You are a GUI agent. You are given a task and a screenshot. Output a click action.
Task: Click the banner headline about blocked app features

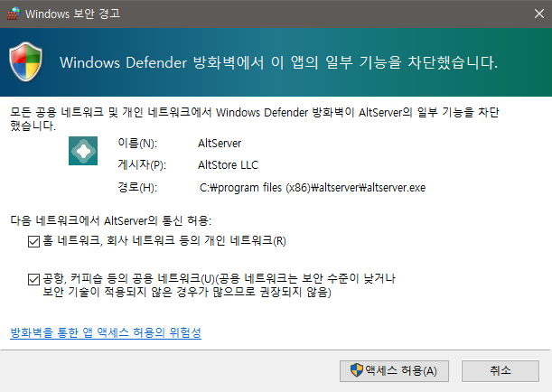278,62
